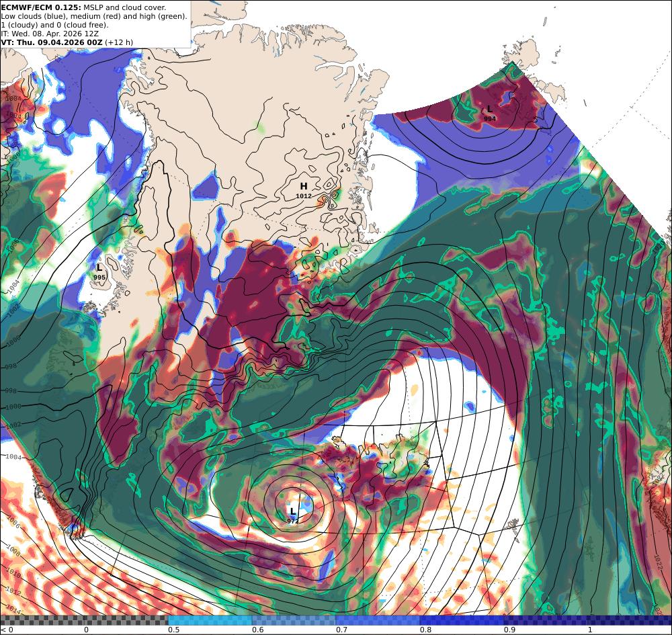Click the 'VT: Thu. 09.04.2026 00Z' valid time
Viewport: 672px width, 635px height.
click(x=52, y=42)
